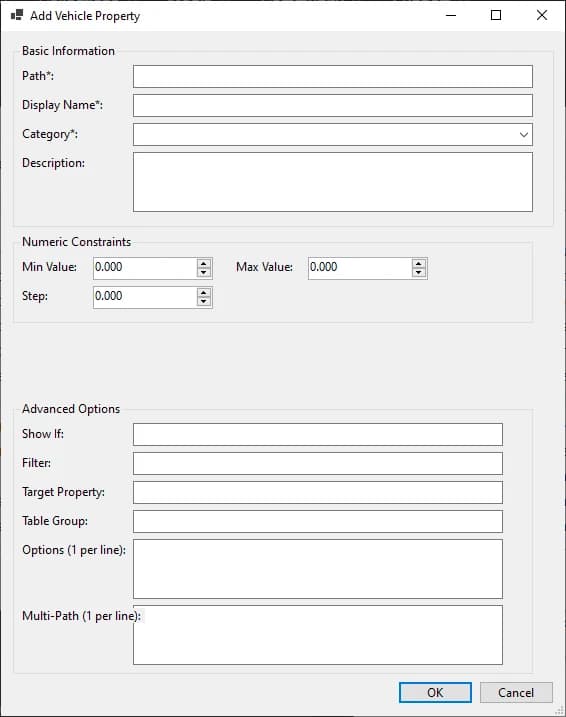Focus the Target Property text box
This screenshot has width=566, height=717.
pos(318,492)
